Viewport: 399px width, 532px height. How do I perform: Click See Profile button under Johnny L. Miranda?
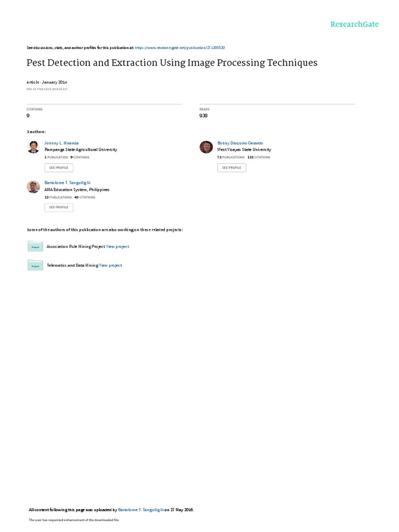(x=59, y=168)
